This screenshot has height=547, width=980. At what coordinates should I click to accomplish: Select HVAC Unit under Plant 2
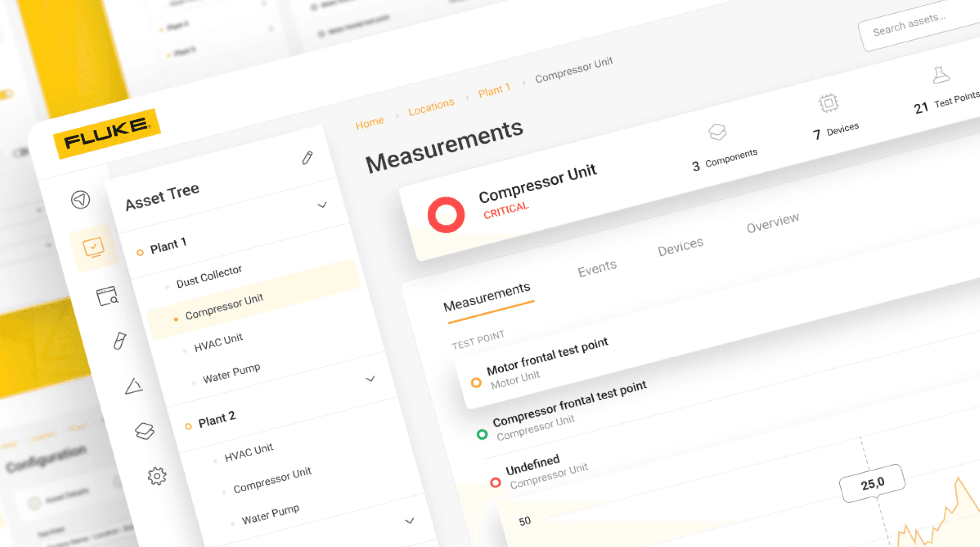[249, 453]
